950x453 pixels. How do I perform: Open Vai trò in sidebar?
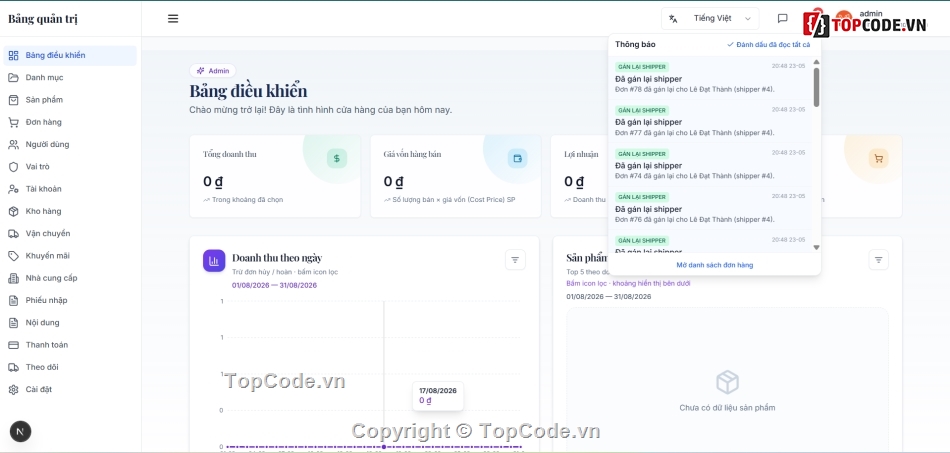point(70,167)
